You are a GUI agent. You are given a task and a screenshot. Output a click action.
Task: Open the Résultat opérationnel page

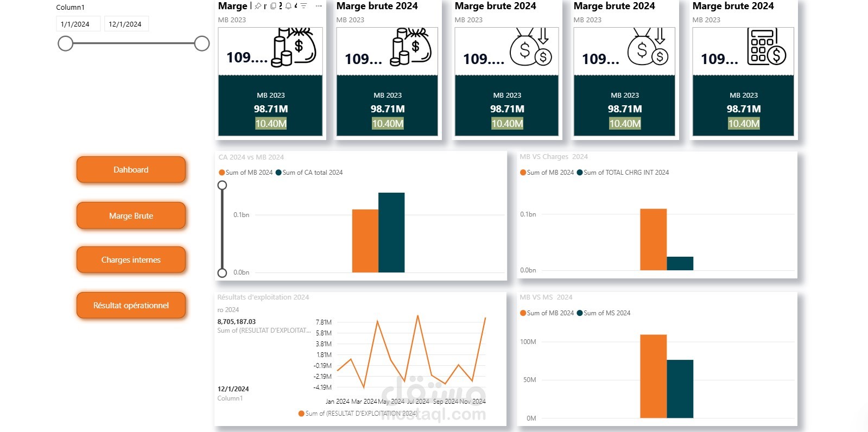131,305
